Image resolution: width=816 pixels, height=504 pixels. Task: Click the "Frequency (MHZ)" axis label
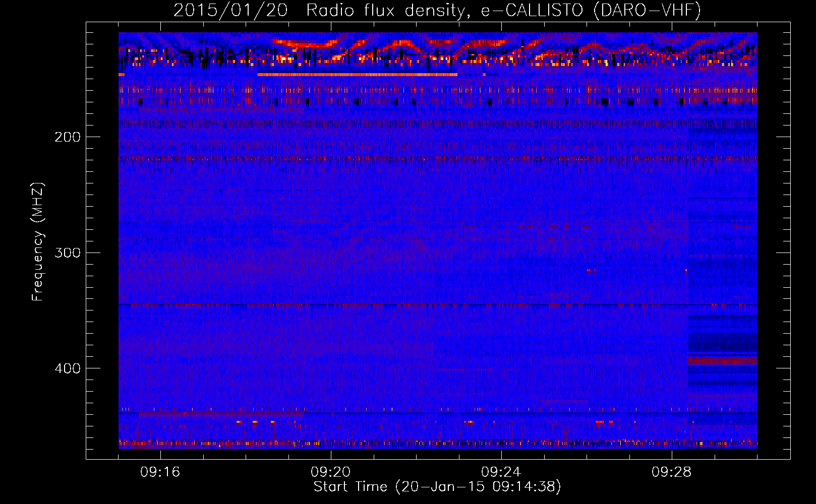tap(38, 242)
